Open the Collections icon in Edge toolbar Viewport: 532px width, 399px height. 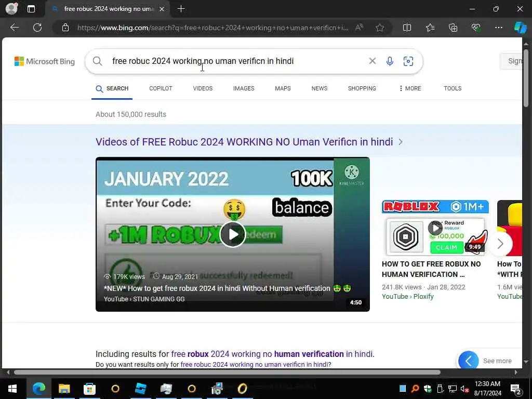[453, 28]
